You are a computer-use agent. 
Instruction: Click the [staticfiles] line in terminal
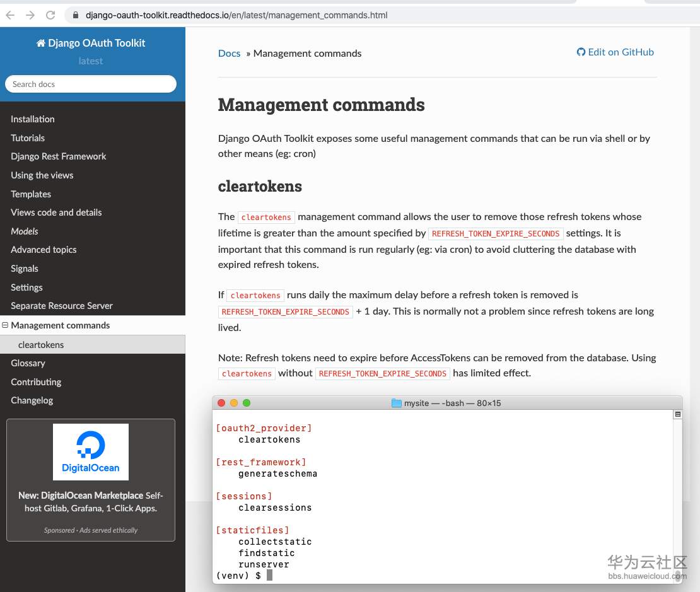click(x=253, y=530)
